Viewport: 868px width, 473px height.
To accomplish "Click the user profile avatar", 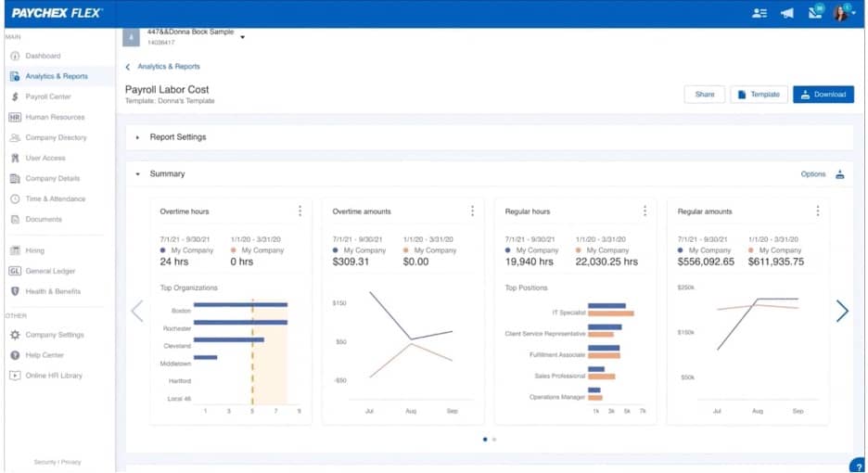I will pos(841,13).
